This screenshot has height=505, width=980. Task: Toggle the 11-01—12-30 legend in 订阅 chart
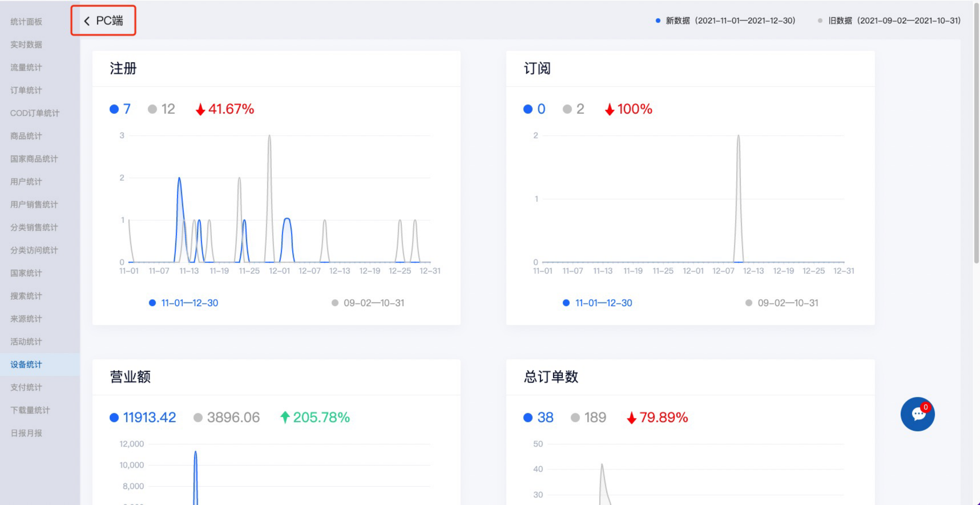point(598,303)
